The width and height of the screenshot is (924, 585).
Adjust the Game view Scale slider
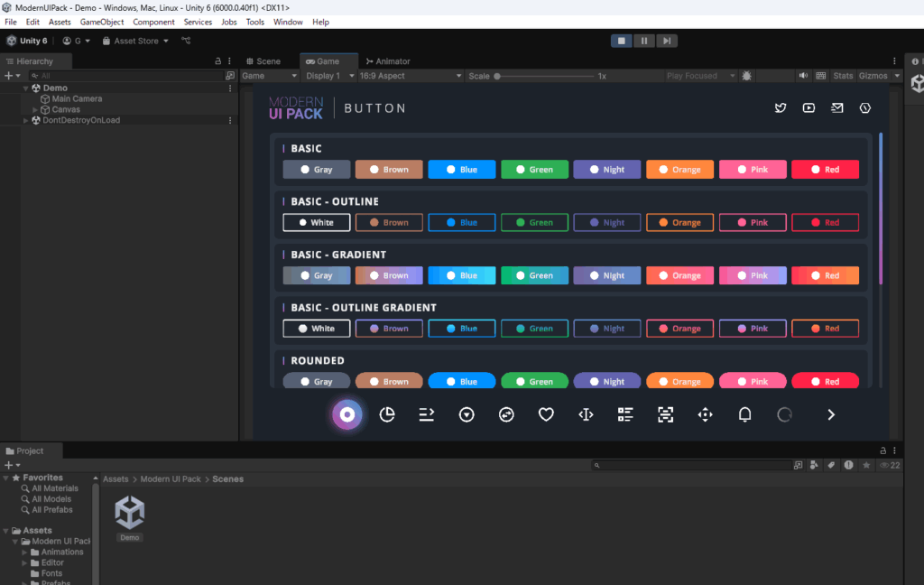coord(544,76)
